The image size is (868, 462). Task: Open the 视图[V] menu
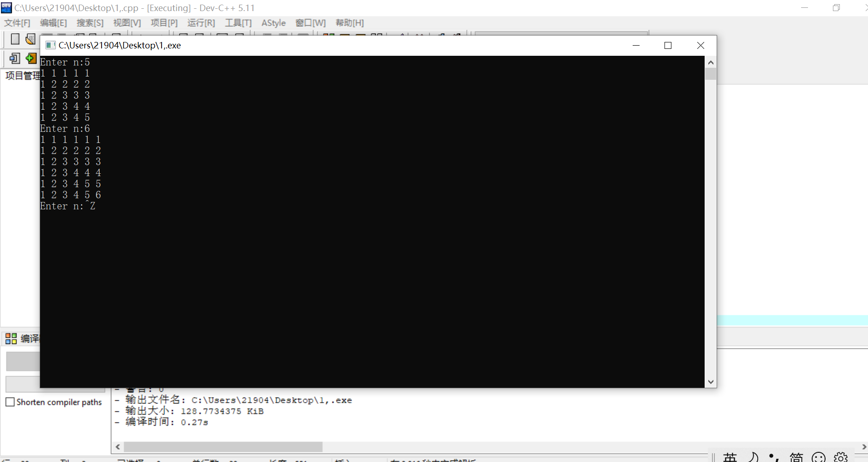(127, 23)
